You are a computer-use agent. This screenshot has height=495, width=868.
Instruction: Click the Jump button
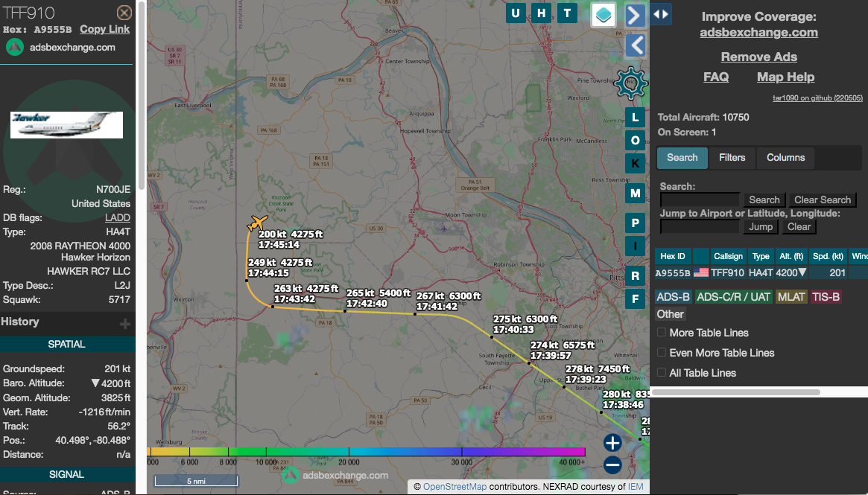761,227
